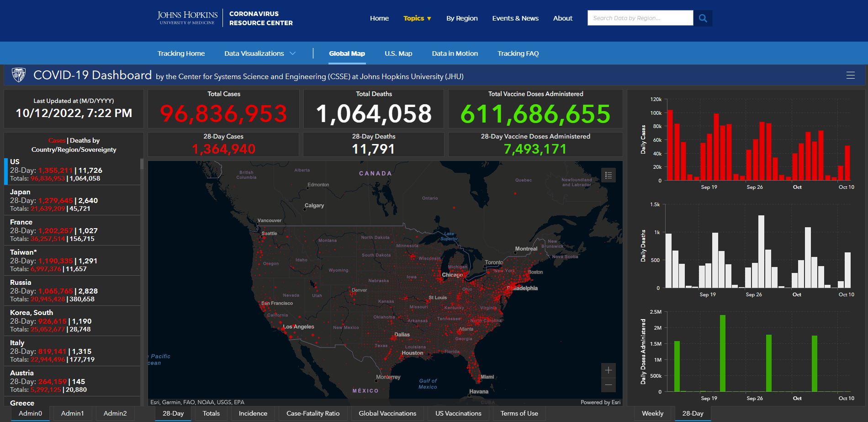Viewport: 868px width, 422px height.
Task: Select Greece in the country list
Action: 72,401
